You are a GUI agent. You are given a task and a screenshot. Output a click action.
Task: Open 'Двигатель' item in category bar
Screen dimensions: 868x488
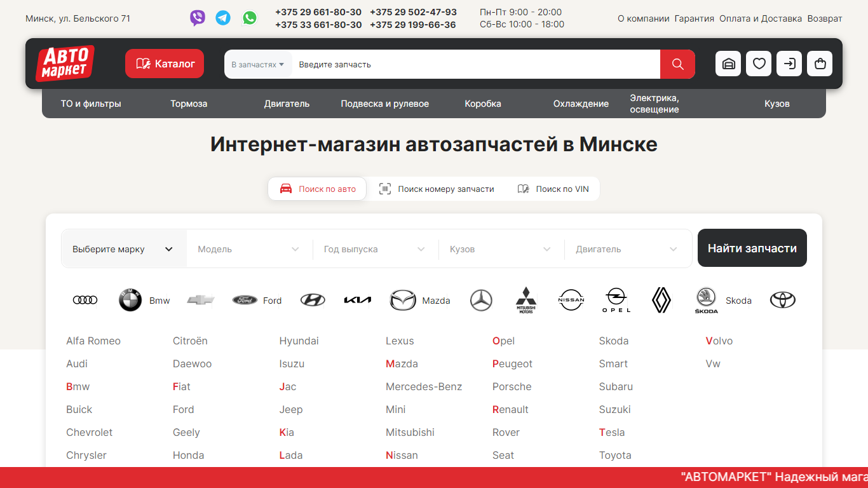287,104
